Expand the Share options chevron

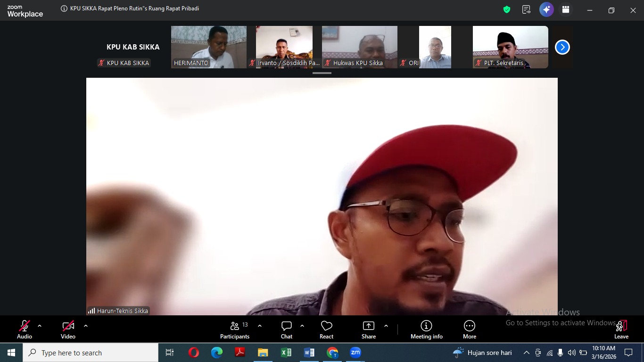pyautogui.click(x=386, y=326)
